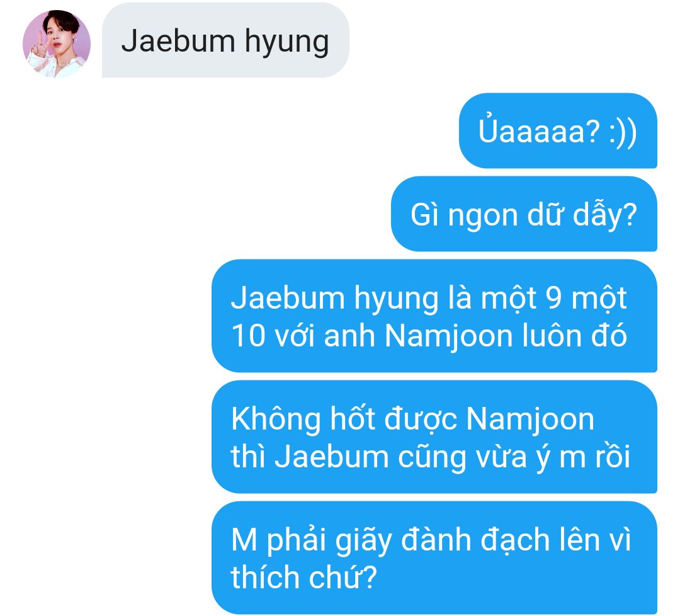This screenshot has width=680, height=616.
Task: Click the word "Không" in the fourth blue bubble
Action: (276, 420)
